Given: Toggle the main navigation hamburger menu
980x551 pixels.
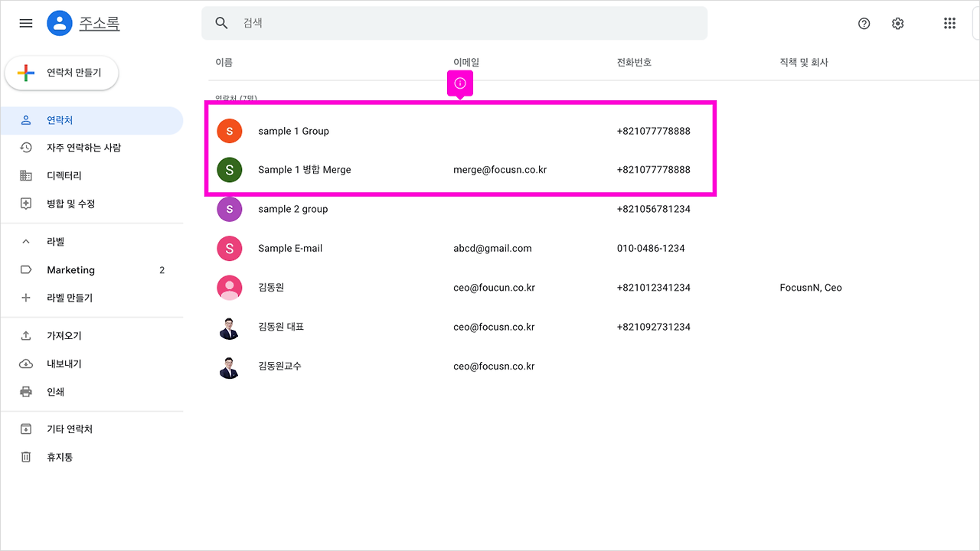Looking at the screenshot, I should [x=25, y=23].
